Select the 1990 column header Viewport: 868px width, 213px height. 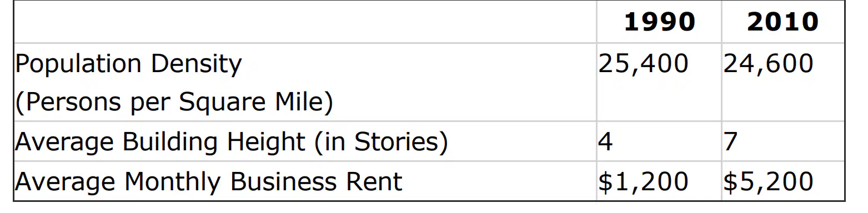tap(659, 22)
